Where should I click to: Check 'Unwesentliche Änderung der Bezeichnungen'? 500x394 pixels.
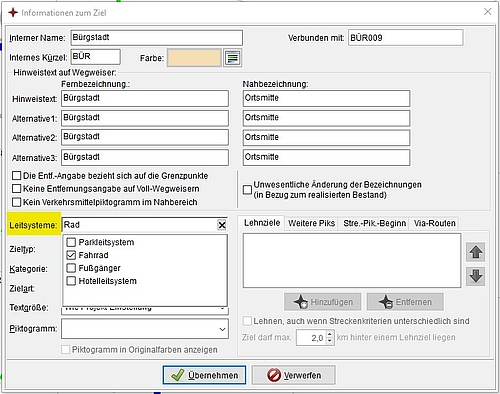(x=247, y=190)
